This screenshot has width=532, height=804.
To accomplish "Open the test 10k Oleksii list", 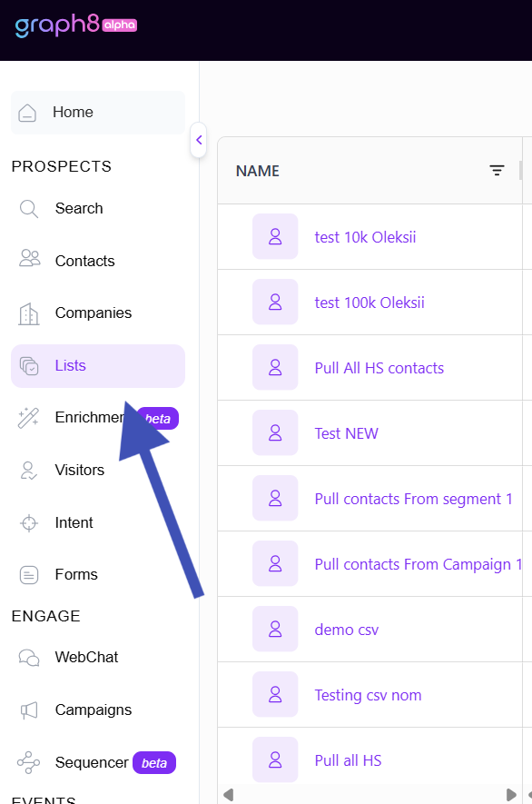I will tap(365, 237).
